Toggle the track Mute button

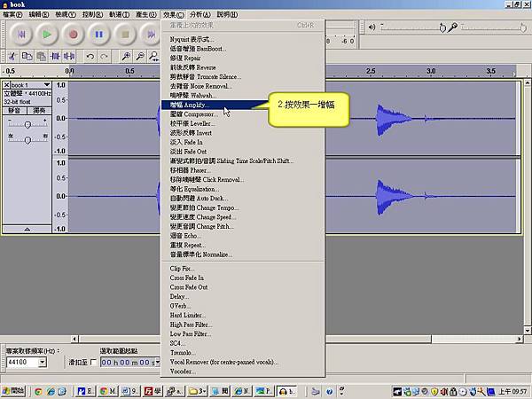pos(14,111)
